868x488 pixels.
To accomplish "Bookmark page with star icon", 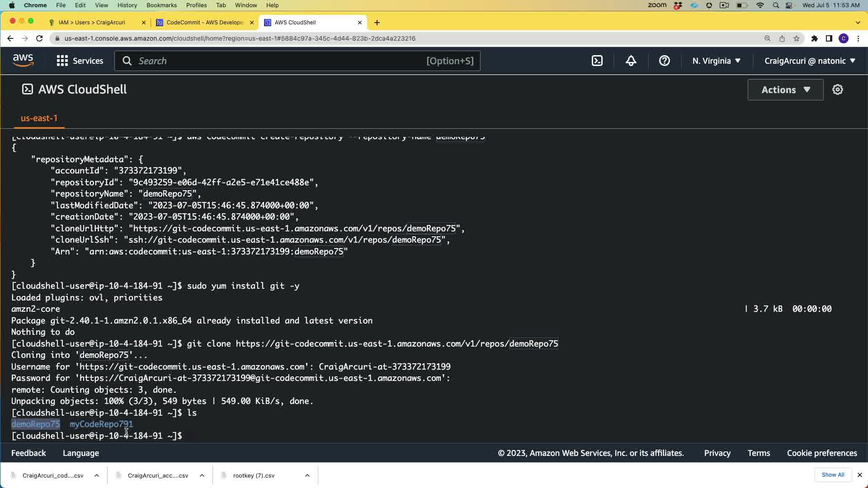I will coord(796,38).
